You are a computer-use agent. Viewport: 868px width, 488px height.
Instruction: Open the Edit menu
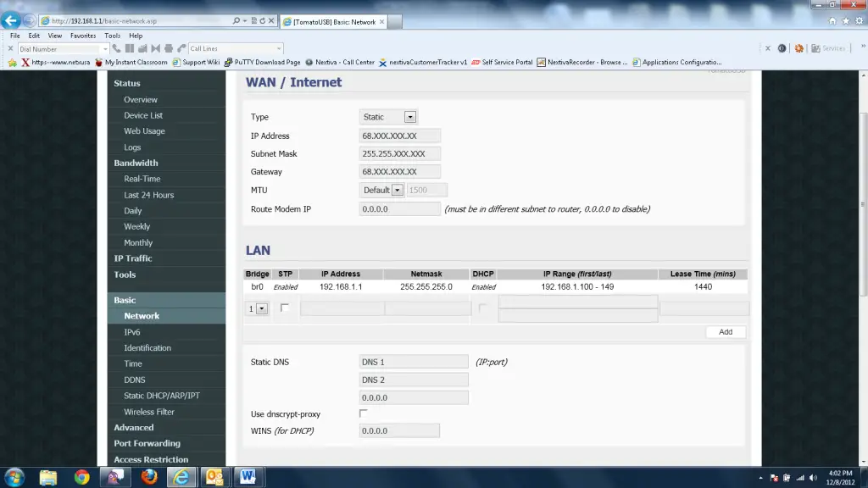coord(34,36)
